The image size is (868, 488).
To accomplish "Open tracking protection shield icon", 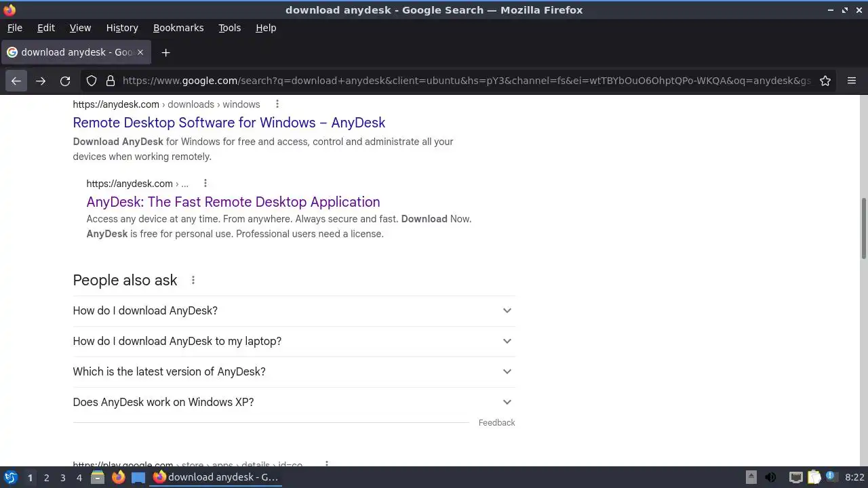I will click(x=92, y=81).
